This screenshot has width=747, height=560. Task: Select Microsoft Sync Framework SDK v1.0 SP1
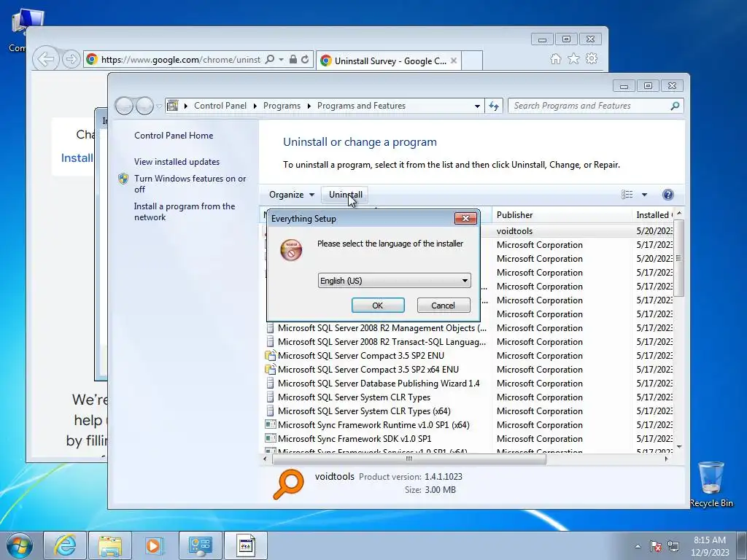click(355, 438)
